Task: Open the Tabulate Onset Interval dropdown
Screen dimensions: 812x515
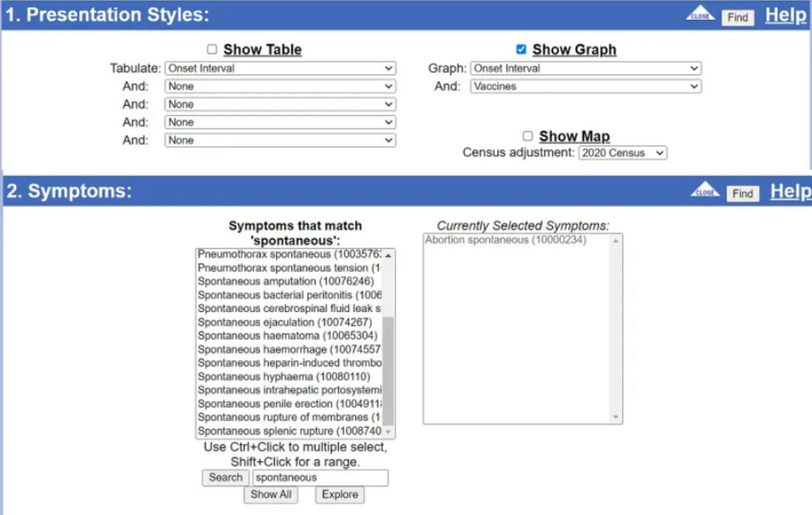Action: pyautogui.click(x=280, y=68)
